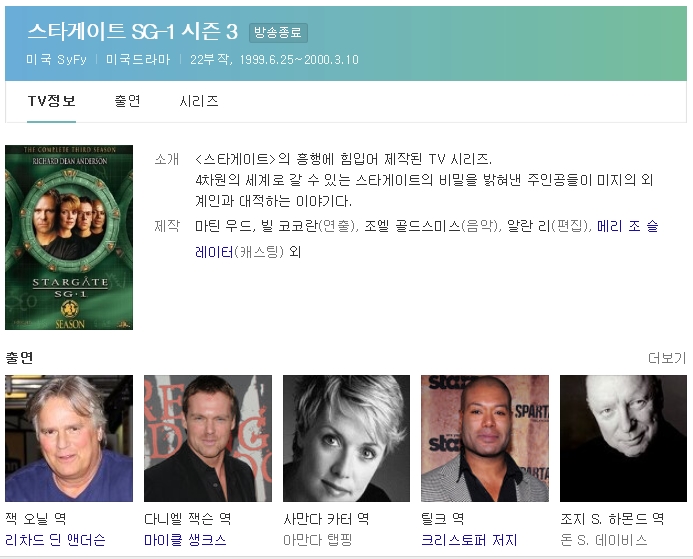Click the photo above 틸크 역

coord(485,438)
